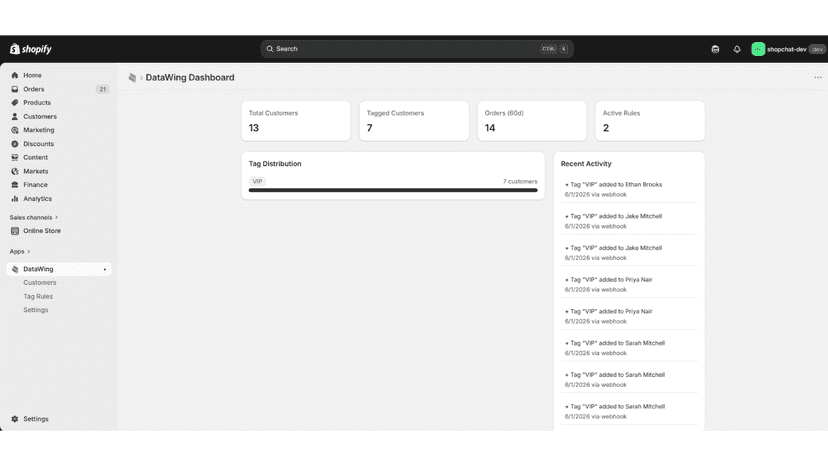Viewport: 828px width, 466px height.
Task: Click the DataWing breadcrumb icon in header
Action: click(132, 78)
